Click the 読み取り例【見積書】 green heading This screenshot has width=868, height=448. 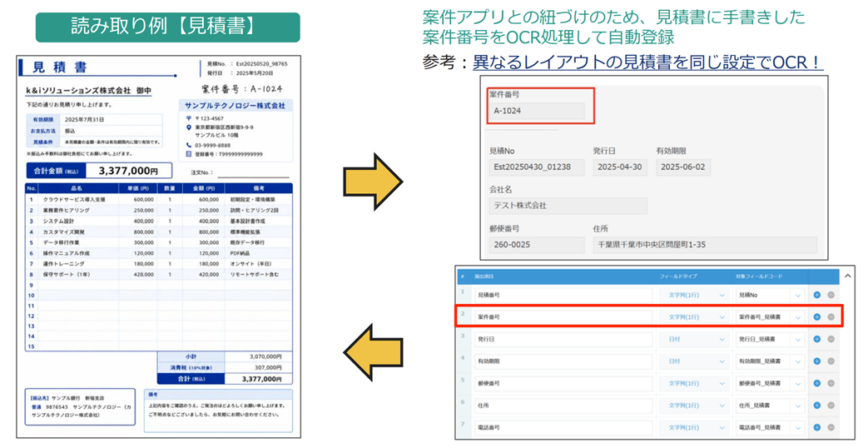coord(168,27)
